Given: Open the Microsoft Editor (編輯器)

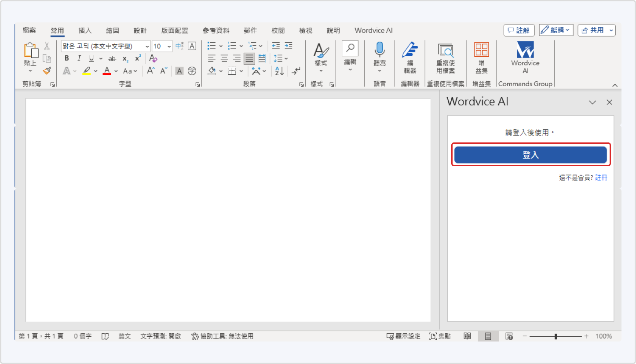Looking at the screenshot, I should click(x=409, y=57).
